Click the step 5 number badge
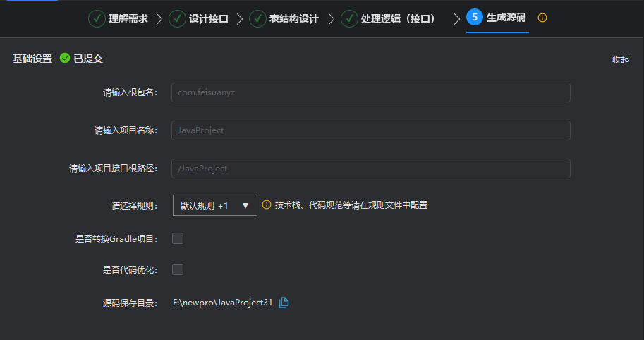The height and width of the screenshot is (340, 644). tap(475, 18)
